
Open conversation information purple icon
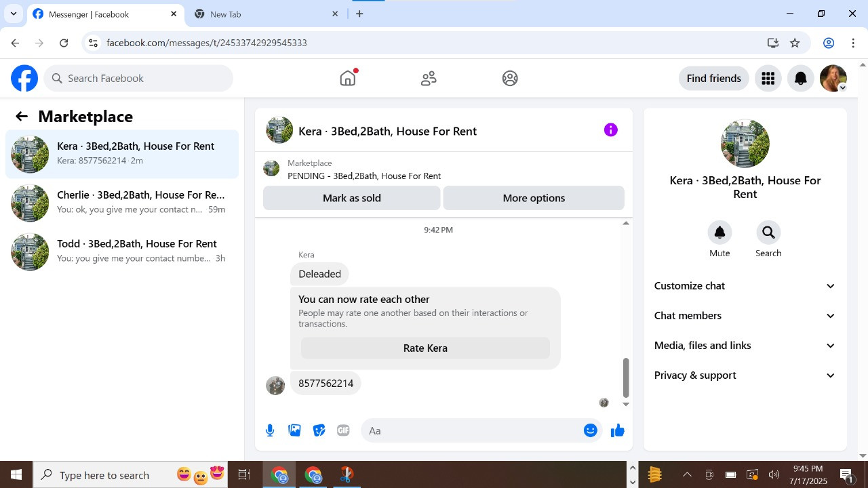[x=611, y=130]
